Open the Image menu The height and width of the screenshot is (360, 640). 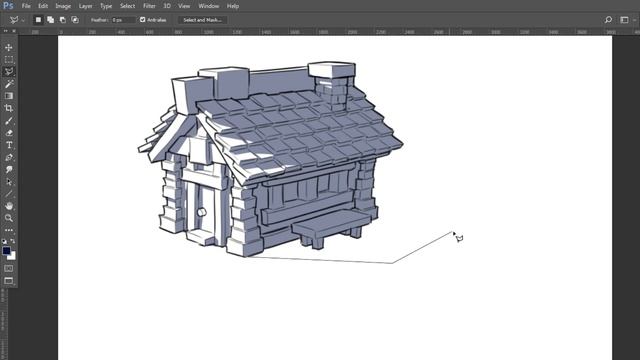63,6
